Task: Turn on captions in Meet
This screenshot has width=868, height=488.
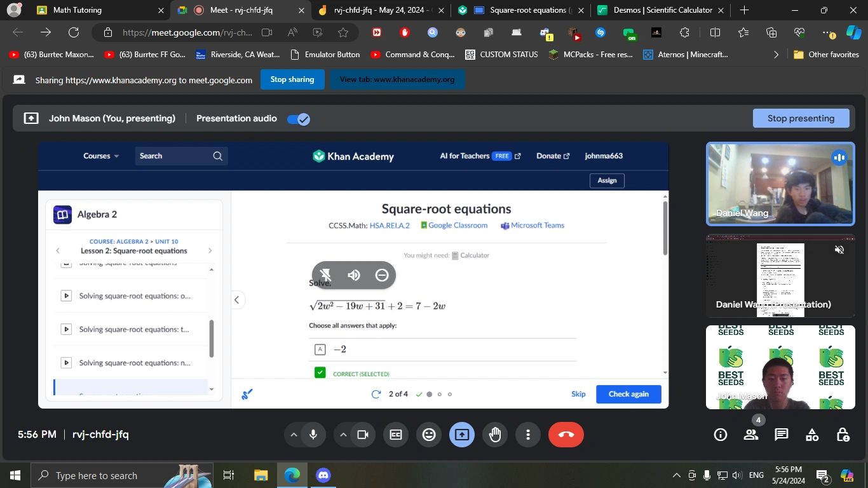Action: coord(396,435)
